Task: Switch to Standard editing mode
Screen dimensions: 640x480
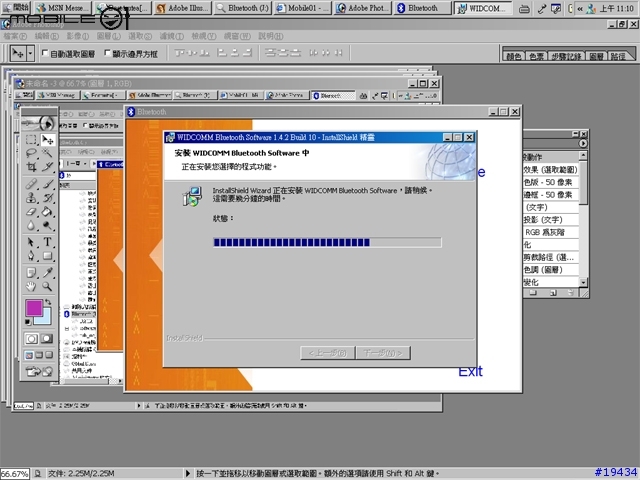Action: [31, 339]
